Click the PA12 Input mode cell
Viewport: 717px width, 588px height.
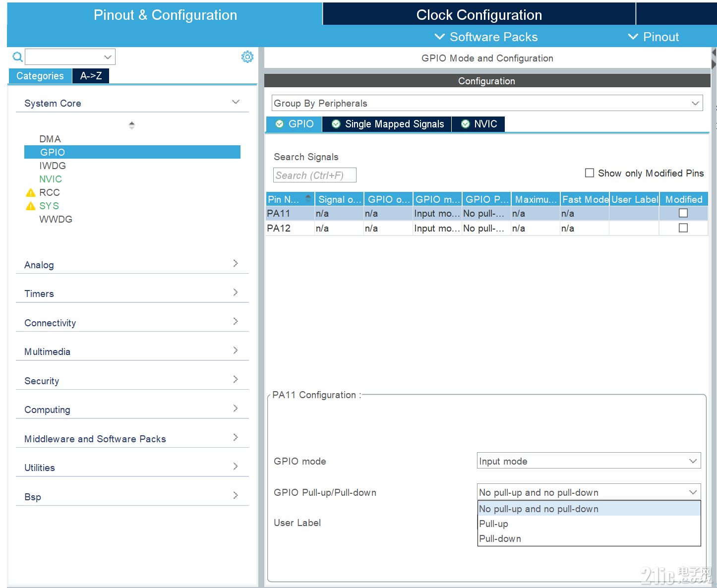click(437, 228)
